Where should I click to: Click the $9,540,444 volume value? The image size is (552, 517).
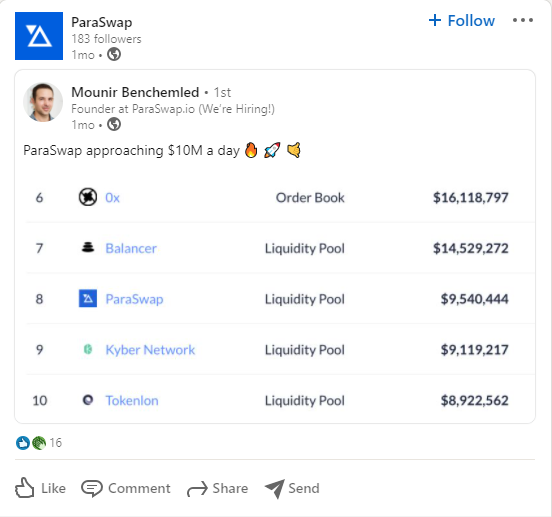click(x=475, y=299)
